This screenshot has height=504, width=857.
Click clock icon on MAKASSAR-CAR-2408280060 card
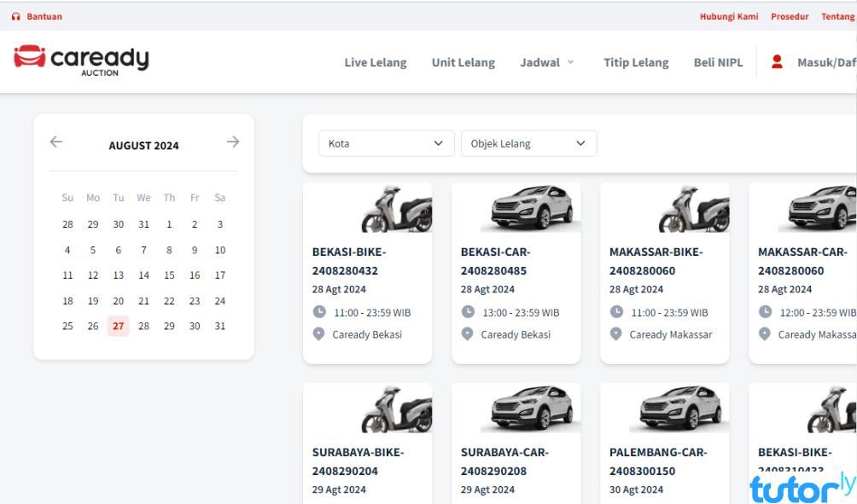[x=765, y=312]
